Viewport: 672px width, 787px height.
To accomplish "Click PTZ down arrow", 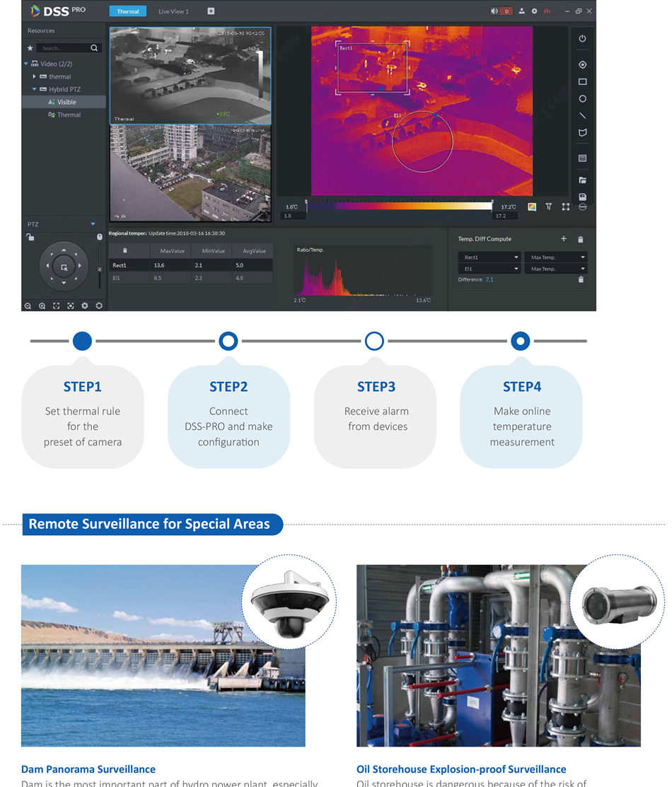I will click(64, 283).
